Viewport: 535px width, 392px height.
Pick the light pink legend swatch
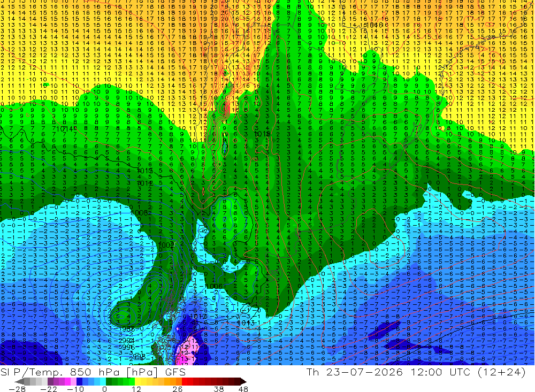(x=73, y=381)
